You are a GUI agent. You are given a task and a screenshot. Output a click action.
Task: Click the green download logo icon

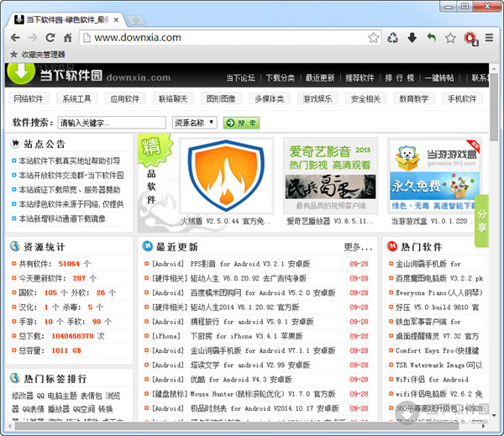point(21,72)
